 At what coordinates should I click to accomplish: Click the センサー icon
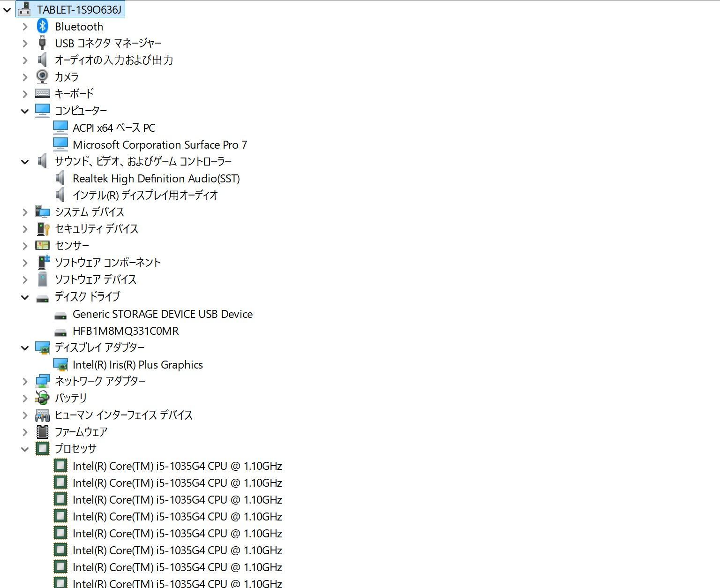[43, 245]
